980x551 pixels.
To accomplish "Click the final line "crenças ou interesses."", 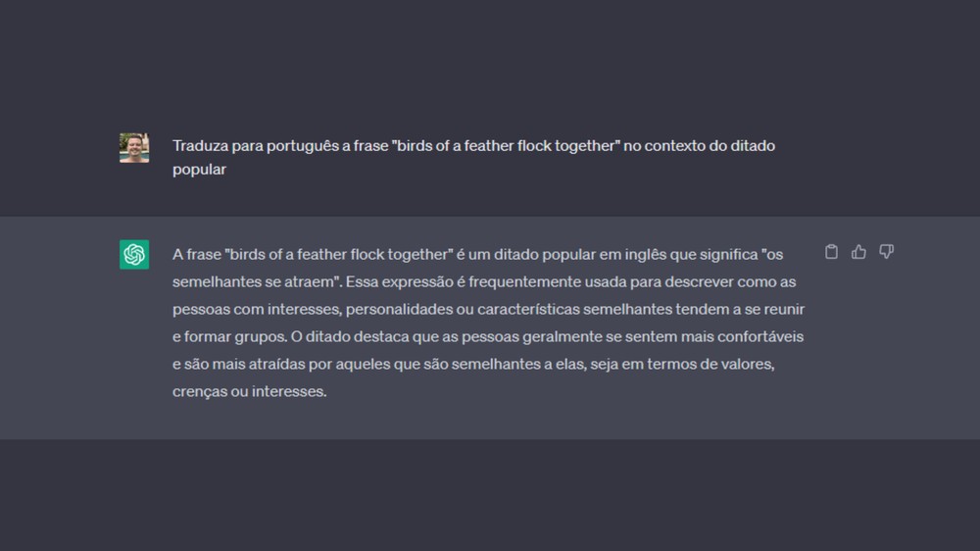I will point(249,391).
